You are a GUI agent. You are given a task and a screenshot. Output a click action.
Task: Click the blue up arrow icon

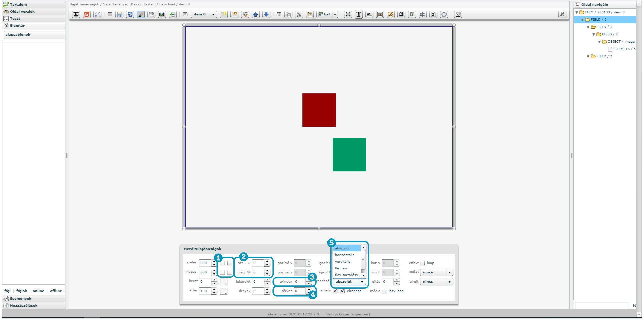256,14
